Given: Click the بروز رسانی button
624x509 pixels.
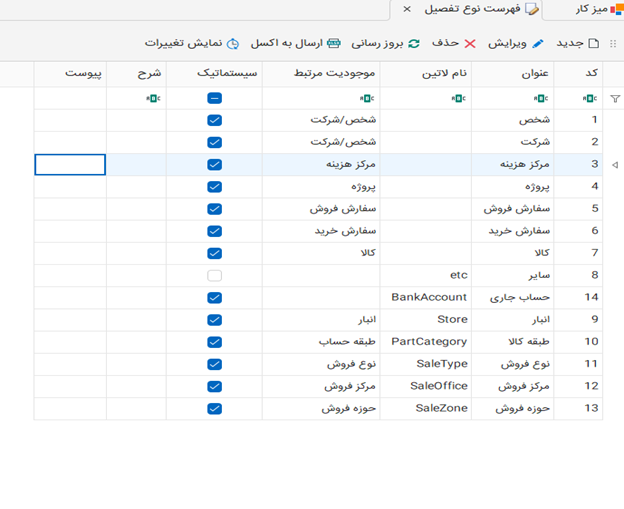Looking at the screenshot, I should (x=385, y=43).
